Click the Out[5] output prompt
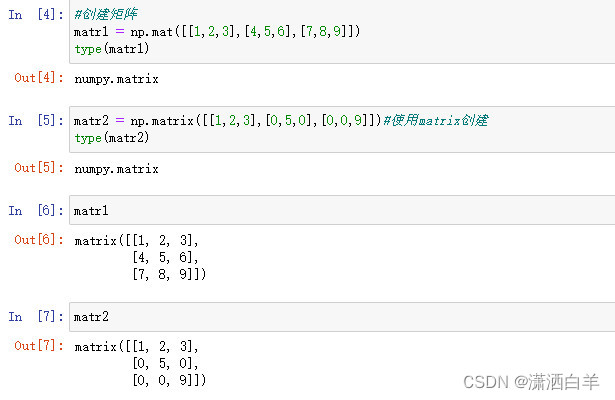 click(39, 168)
